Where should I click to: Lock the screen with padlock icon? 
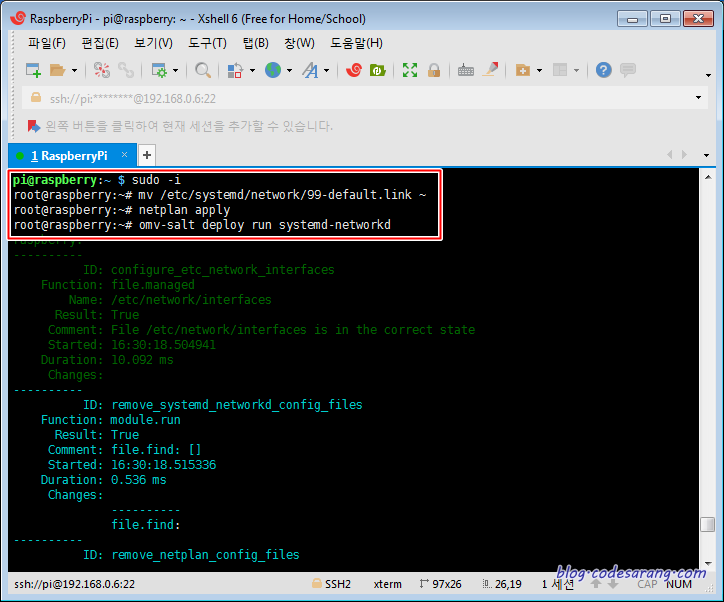pos(434,70)
